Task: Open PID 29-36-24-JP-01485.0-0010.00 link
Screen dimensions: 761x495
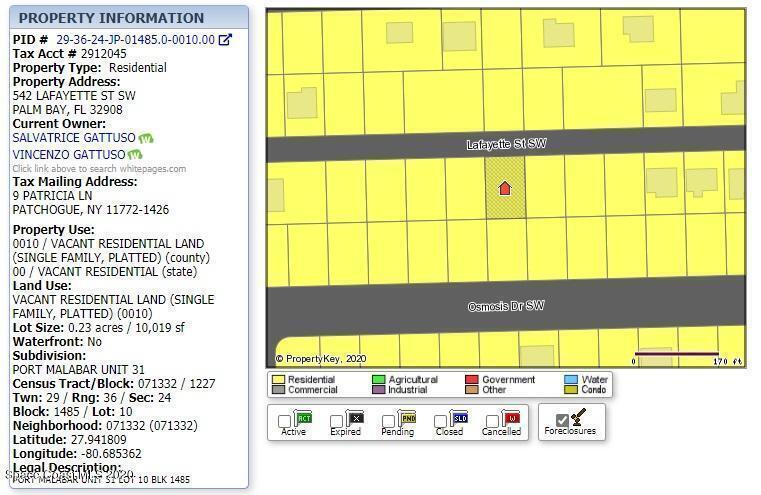Action: click(x=135, y=40)
